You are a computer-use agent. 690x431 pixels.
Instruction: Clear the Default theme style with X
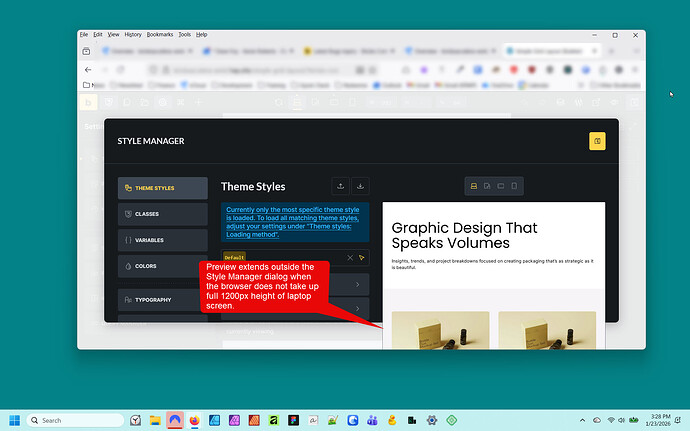(x=350, y=258)
